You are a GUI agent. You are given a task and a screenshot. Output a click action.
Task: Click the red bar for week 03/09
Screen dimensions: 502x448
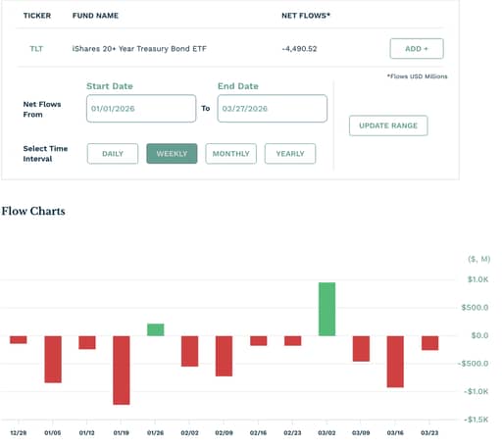(x=361, y=349)
